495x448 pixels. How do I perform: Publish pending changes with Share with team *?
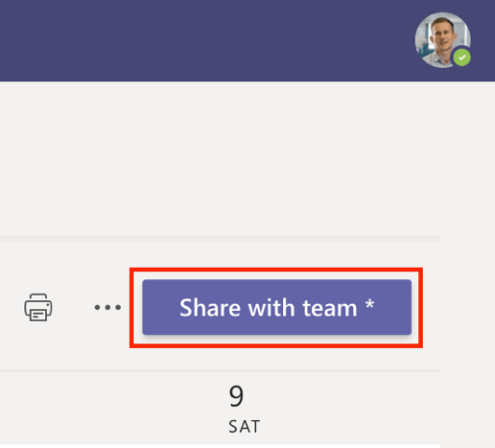pos(276,307)
